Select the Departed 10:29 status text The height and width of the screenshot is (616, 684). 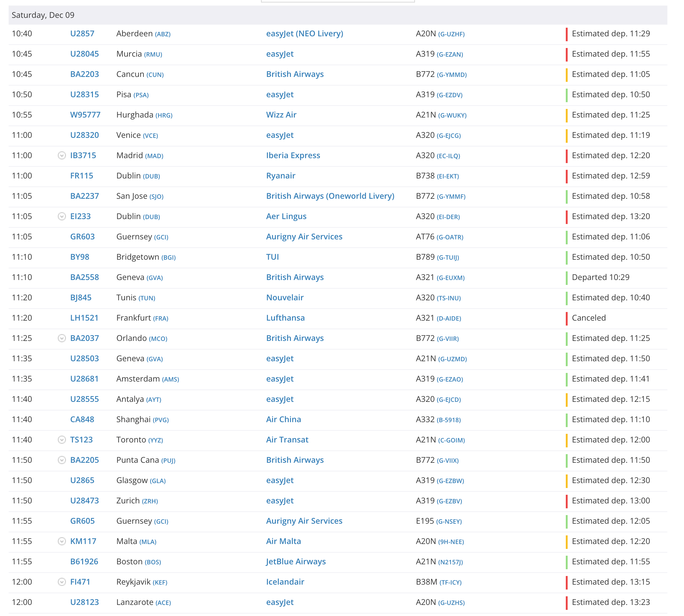(x=600, y=277)
